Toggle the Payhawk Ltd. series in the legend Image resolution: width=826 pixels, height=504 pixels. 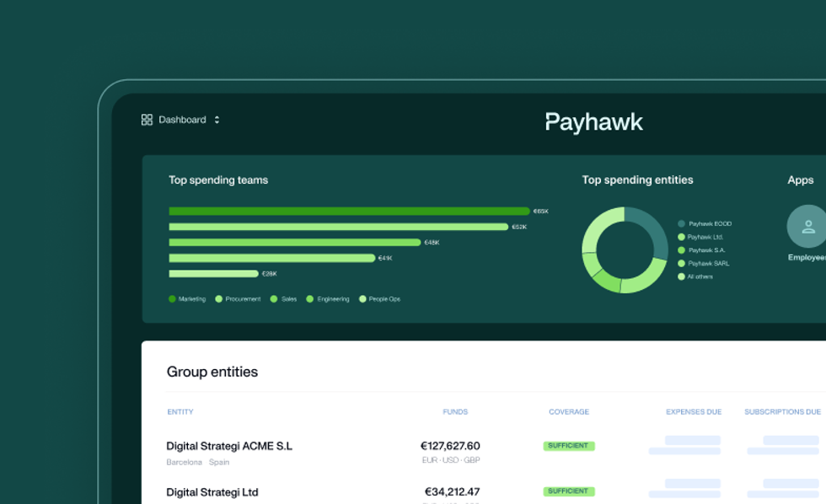(680, 237)
